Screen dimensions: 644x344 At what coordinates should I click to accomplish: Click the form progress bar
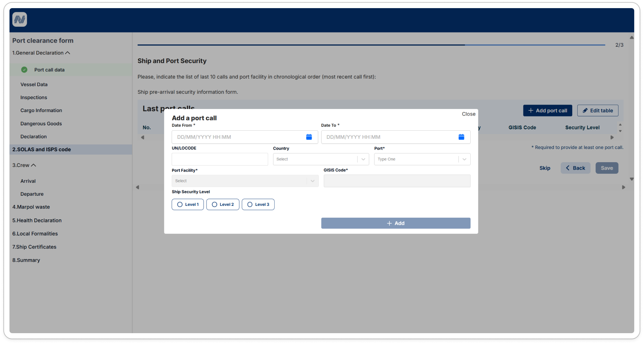[x=371, y=45]
